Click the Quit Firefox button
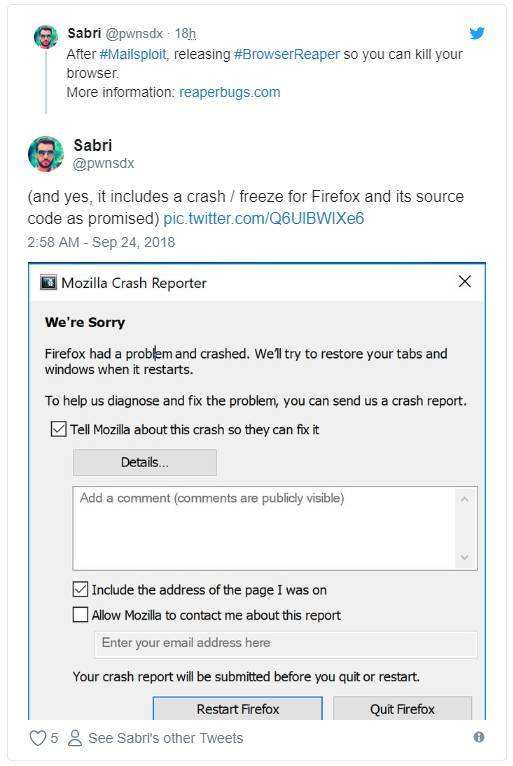513x766 pixels. pos(402,708)
